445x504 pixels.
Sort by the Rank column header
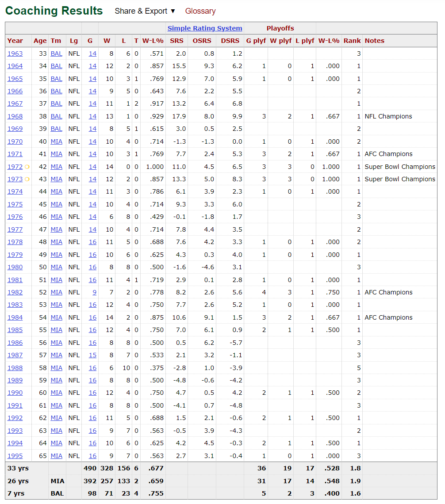pyautogui.click(x=352, y=41)
